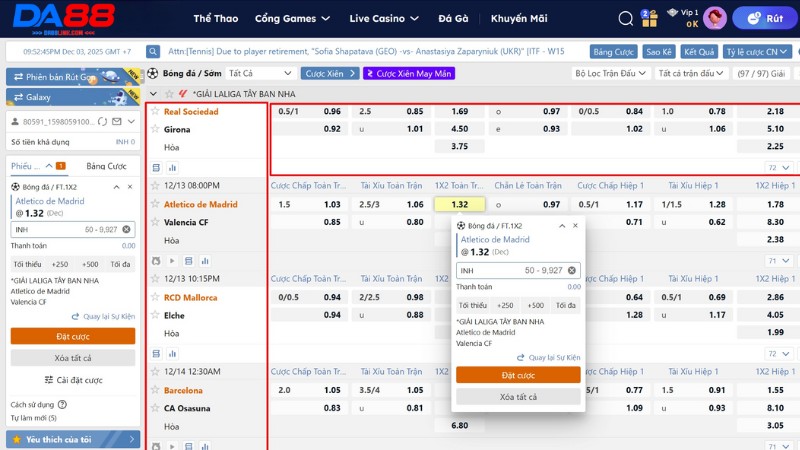Open alarm clock icon under Atletico match
Viewport: 800px width, 450px height.
(x=156, y=261)
